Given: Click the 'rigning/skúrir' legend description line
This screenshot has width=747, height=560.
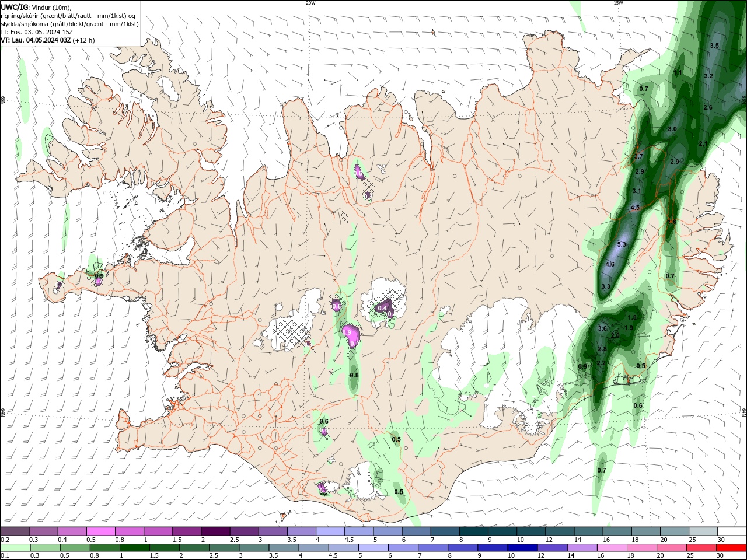Looking at the screenshot, I should 68,16.
